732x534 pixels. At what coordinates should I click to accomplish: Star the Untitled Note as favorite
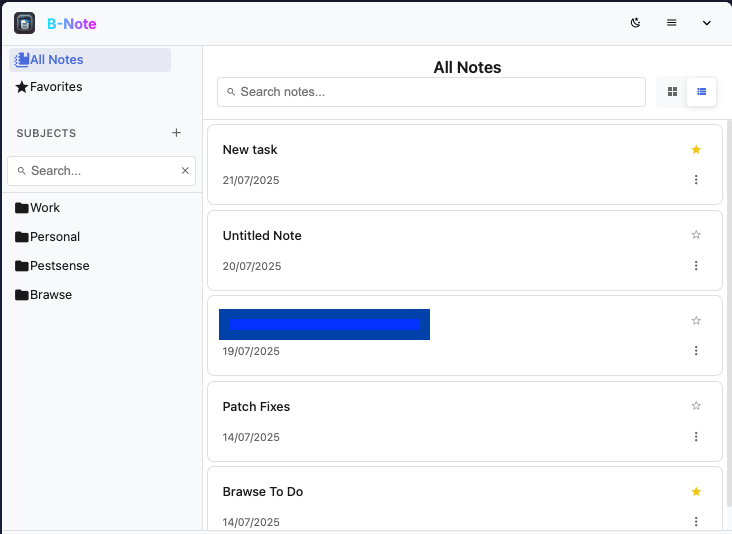point(696,235)
